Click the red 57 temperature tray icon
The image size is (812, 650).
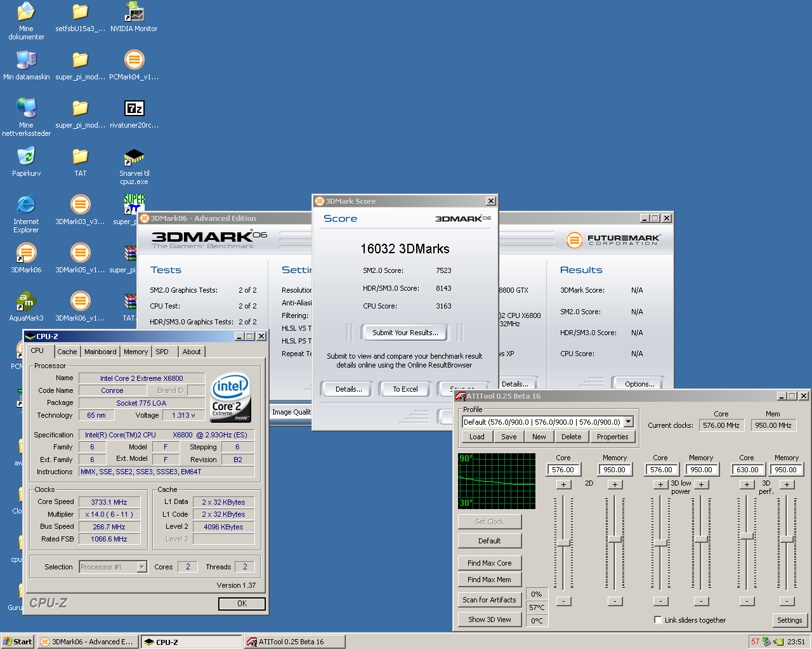(x=755, y=642)
